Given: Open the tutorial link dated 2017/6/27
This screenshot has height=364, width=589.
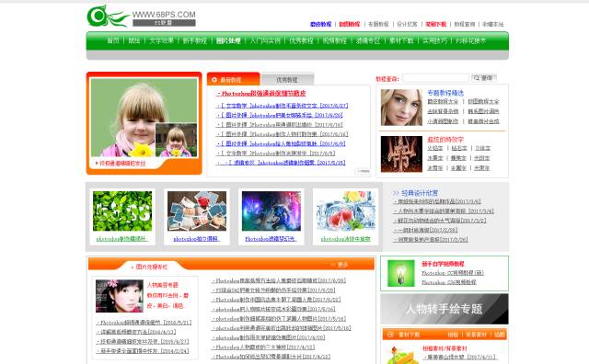Looking at the screenshot, I should pos(283,106).
